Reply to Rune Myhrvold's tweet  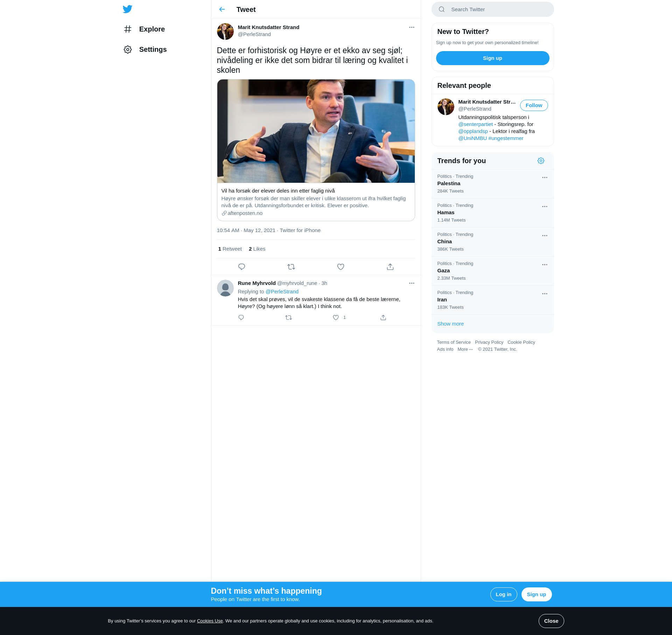(241, 317)
